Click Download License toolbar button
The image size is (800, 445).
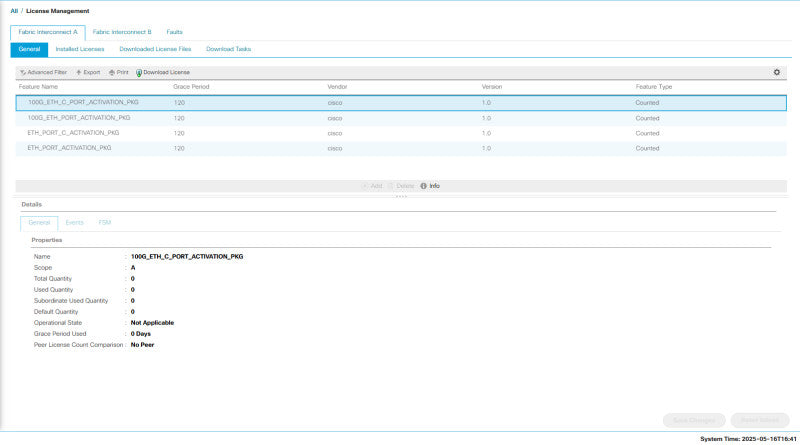click(x=163, y=72)
